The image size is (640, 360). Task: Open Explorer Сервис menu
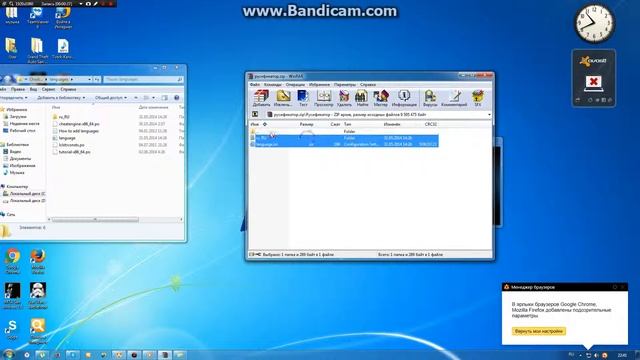pyautogui.click(x=48, y=89)
